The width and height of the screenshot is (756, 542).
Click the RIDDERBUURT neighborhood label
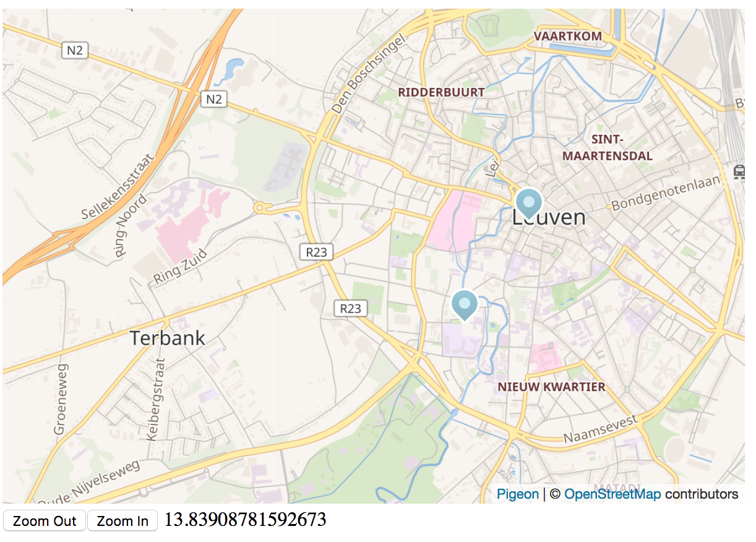(441, 92)
